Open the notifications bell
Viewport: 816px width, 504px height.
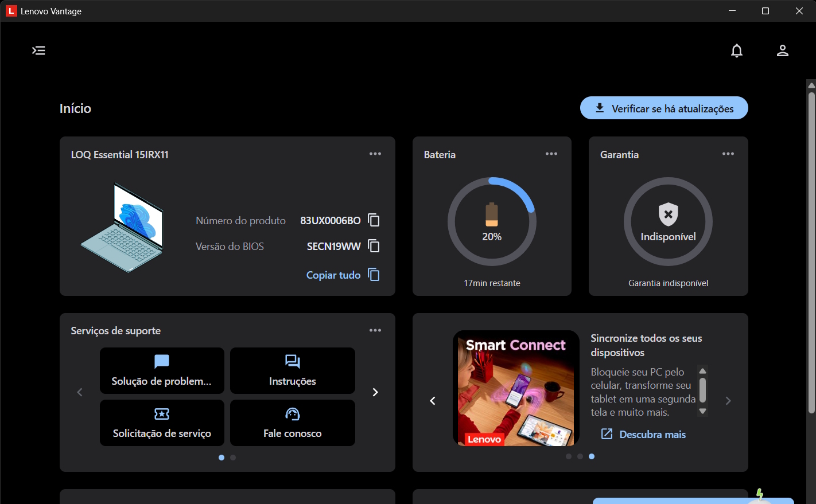coord(737,50)
